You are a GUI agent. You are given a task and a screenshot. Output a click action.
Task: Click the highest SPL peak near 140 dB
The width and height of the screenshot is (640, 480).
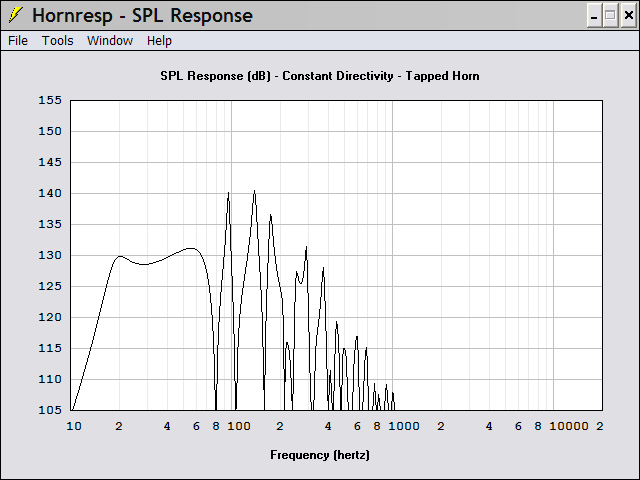[254, 191]
